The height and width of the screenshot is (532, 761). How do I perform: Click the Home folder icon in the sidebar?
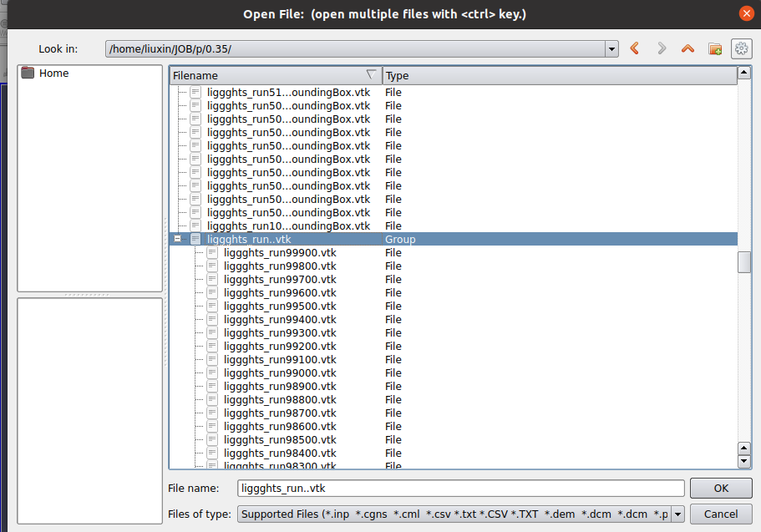click(28, 73)
